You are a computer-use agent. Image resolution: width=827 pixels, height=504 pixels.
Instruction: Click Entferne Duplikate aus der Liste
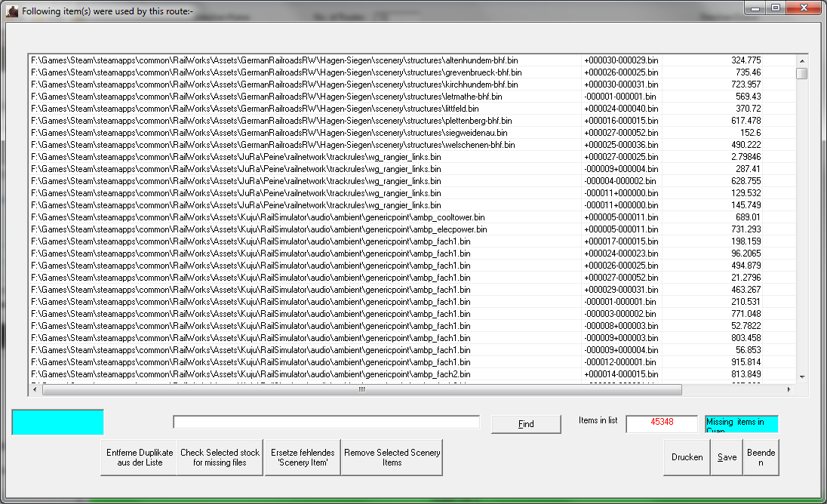(x=139, y=457)
